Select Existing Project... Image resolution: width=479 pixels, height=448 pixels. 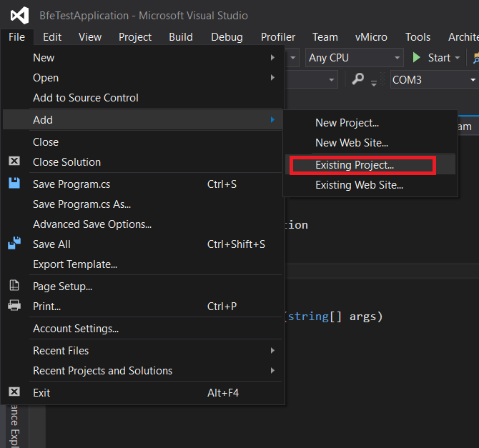point(370,165)
